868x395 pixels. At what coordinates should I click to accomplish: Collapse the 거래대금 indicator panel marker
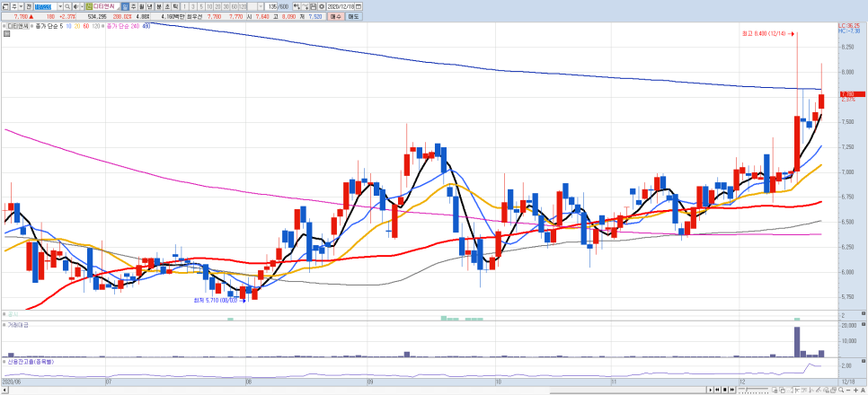[4, 324]
